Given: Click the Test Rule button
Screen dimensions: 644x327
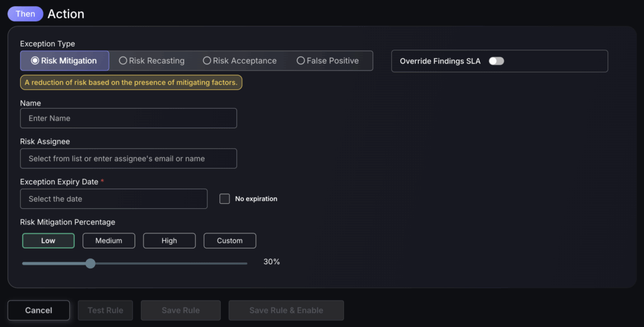Looking at the screenshot, I should [105, 310].
